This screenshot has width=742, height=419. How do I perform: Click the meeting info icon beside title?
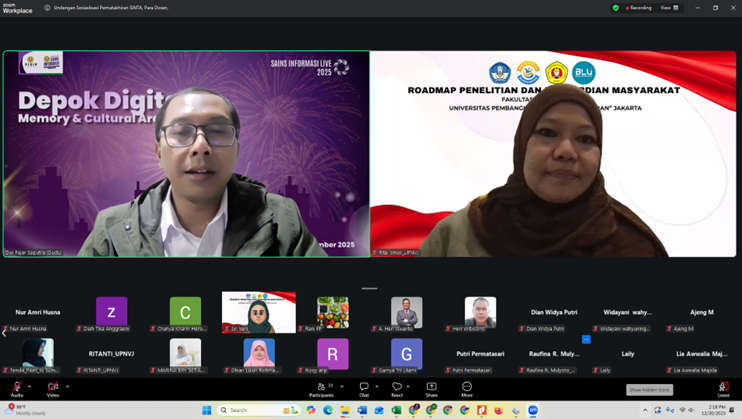coord(48,8)
